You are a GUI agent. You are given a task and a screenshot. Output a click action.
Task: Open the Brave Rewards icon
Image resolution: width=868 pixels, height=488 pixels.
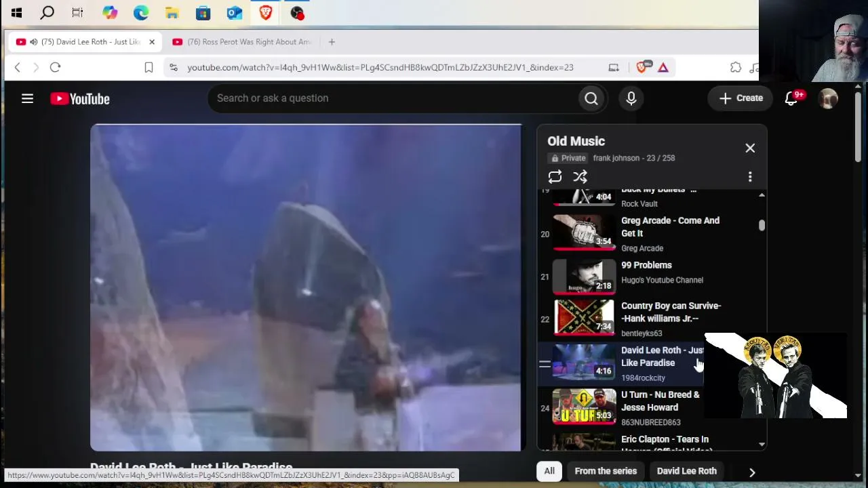tap(663, 67)
